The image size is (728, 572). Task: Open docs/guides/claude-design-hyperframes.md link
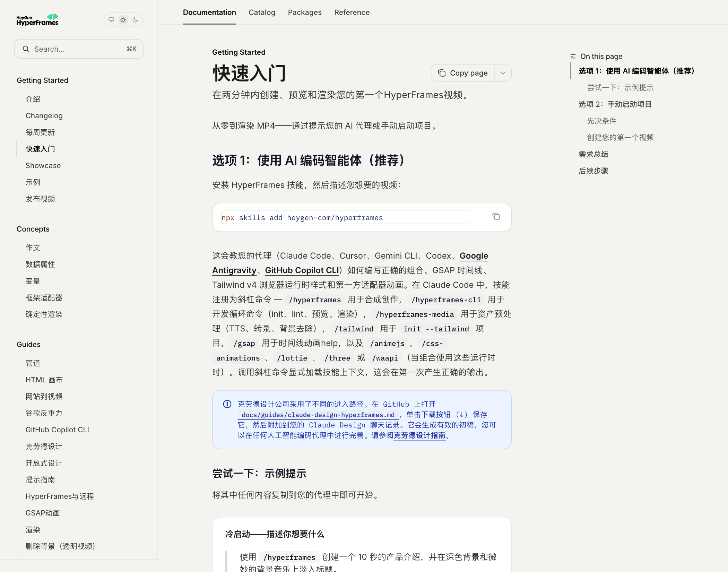318,415
